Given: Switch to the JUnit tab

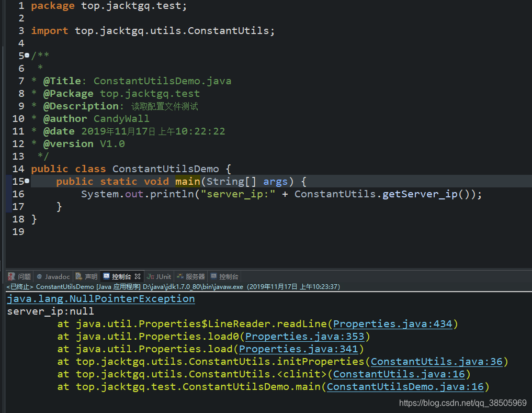Looking at the screenshot, I should (x=159, y=276).
